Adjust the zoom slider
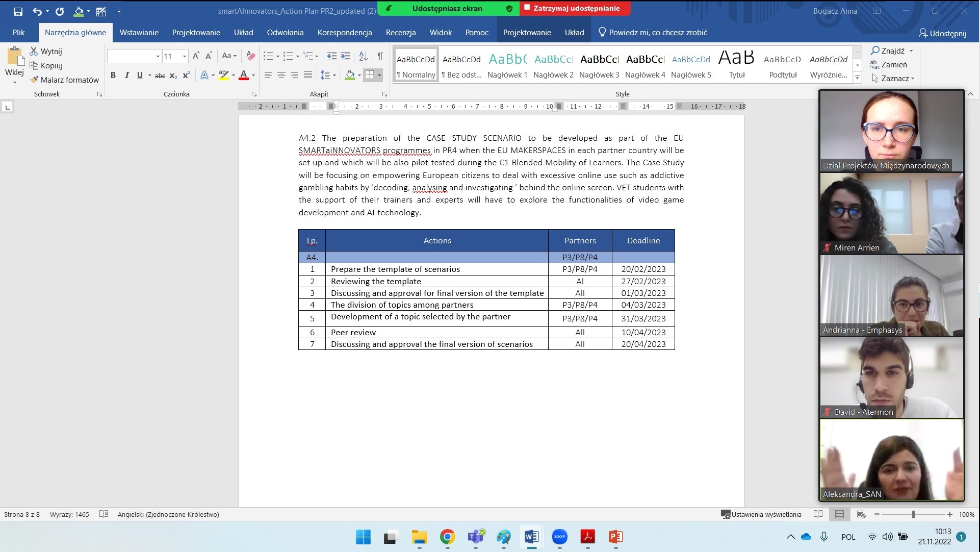The height and width of the screenshot is (552, 980). [x=913, y=514]
